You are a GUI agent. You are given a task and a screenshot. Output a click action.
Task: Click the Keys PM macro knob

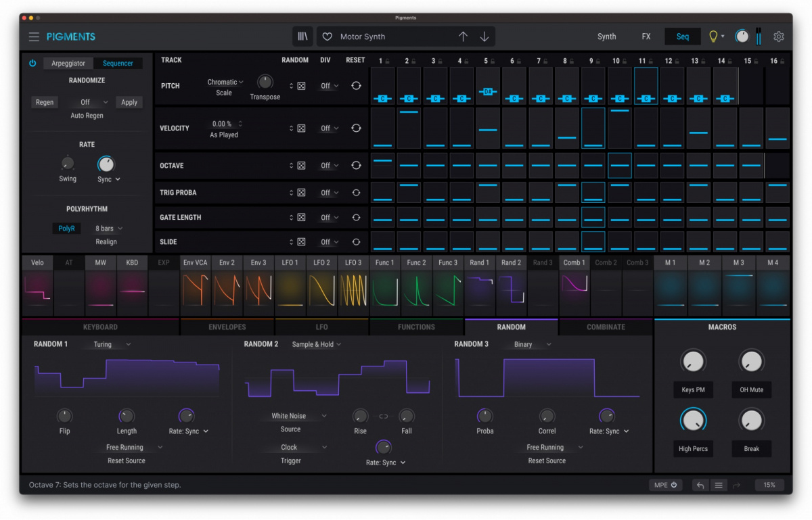pyautogui.click(x=693, y=361)
